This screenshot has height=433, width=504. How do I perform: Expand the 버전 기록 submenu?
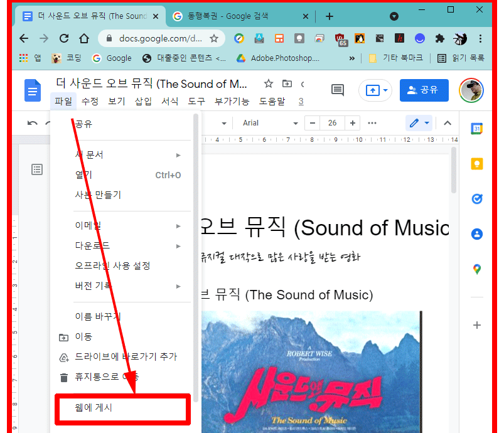pyautogui.click(x=122, y=286)
